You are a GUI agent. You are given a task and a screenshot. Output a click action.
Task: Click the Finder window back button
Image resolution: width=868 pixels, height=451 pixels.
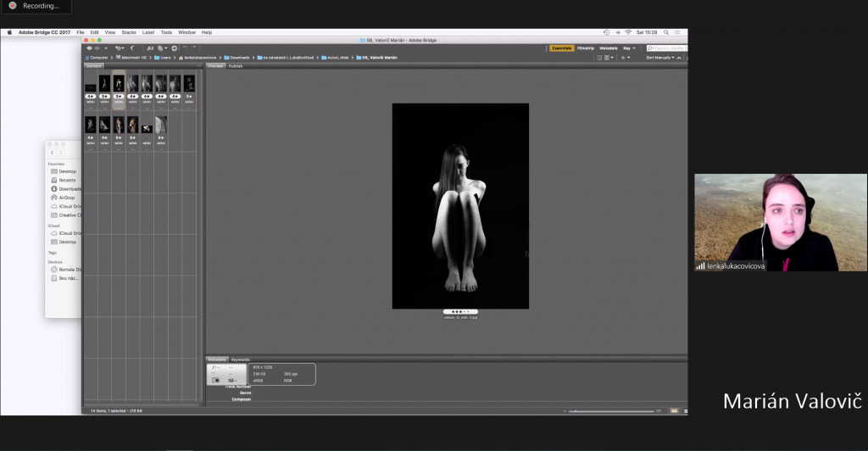(52, 153)
